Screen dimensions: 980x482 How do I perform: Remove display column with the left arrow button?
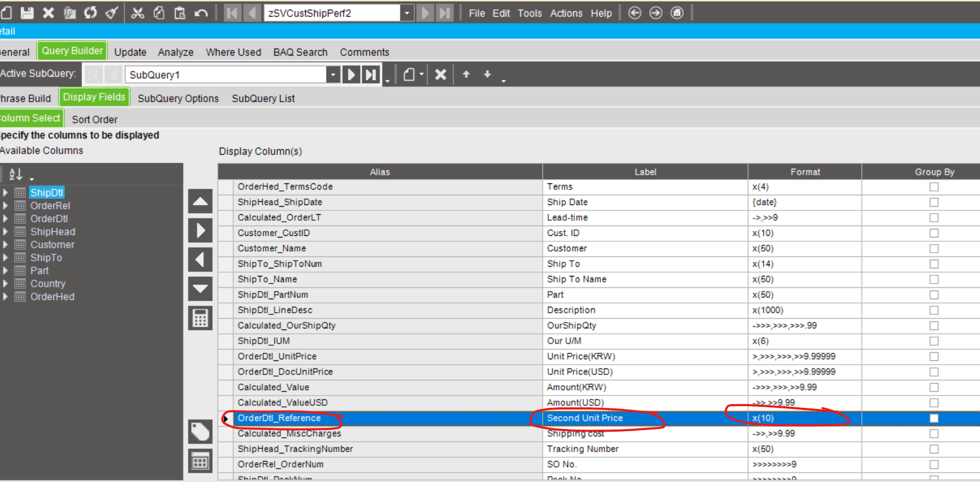200,260
